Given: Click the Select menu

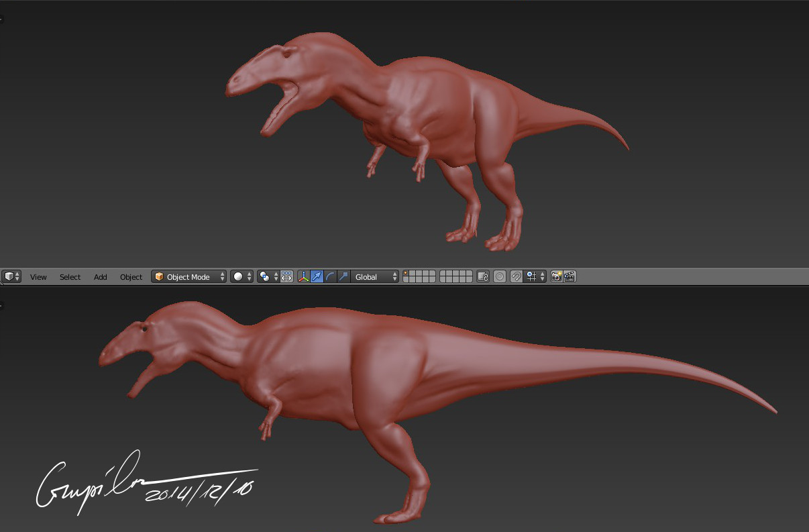Looking at the screenshot, I should point(70,276).
